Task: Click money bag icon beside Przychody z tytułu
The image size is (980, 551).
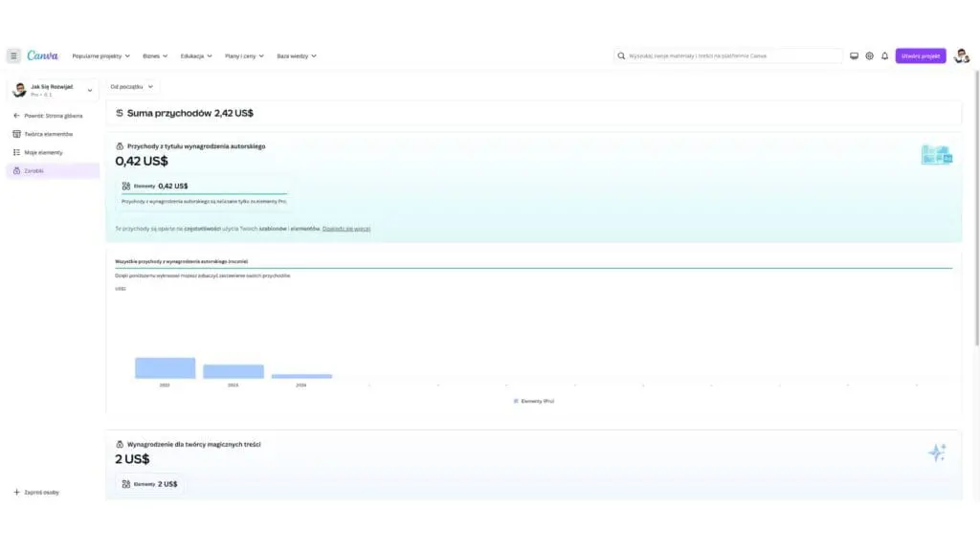Action: tap(120, 146)
